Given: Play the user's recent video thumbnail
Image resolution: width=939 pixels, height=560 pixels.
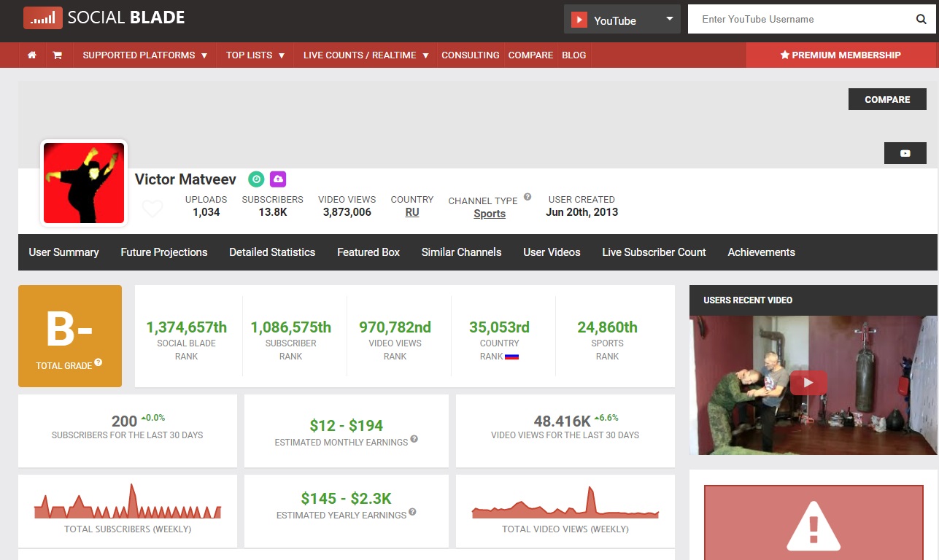Looking at the screenshot, I should click(x=808, y=383).
